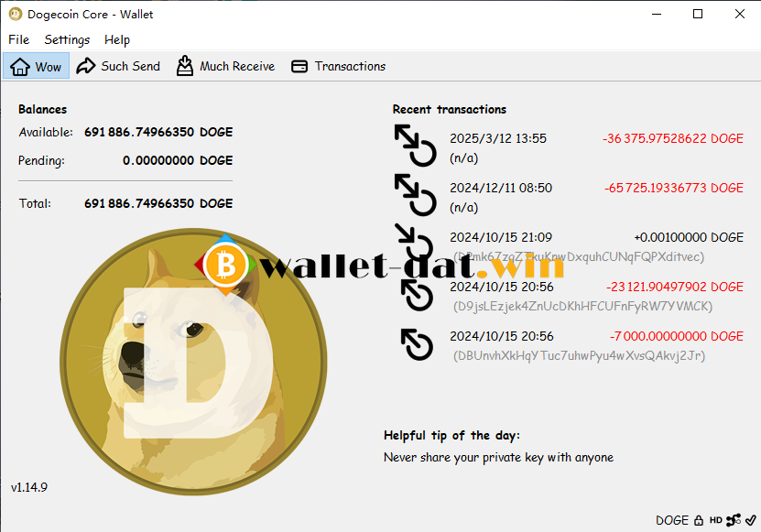
Task: Open the File menu
Action: pos(19,39)
